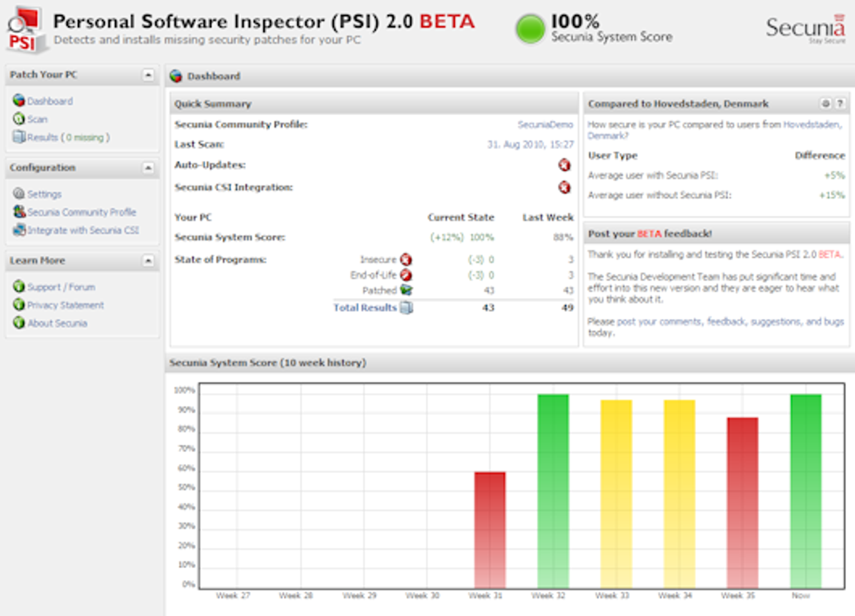Viewport: 855px width, 616px height.
Task: Collapse the Configuration section
Action: click(148, 168)
